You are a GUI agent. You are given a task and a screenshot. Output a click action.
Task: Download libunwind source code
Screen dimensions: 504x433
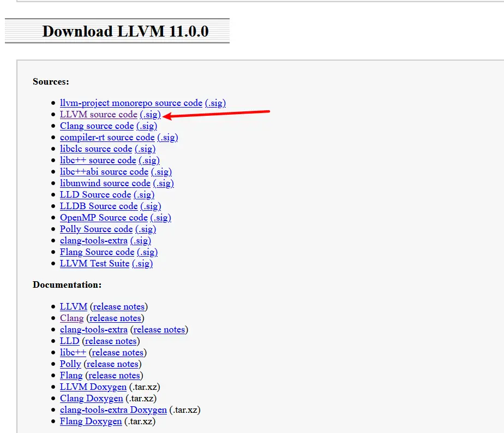(105, 183)
